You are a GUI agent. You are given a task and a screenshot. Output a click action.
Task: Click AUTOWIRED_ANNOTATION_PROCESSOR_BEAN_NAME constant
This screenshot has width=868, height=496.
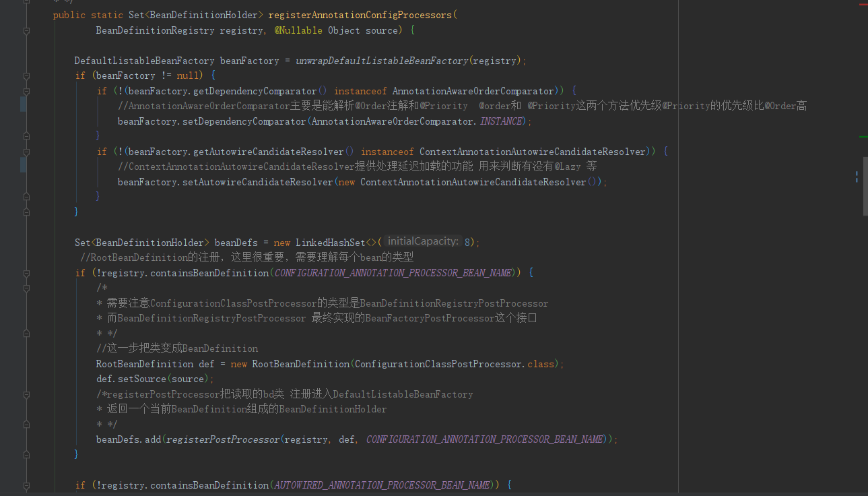[382, 485]
